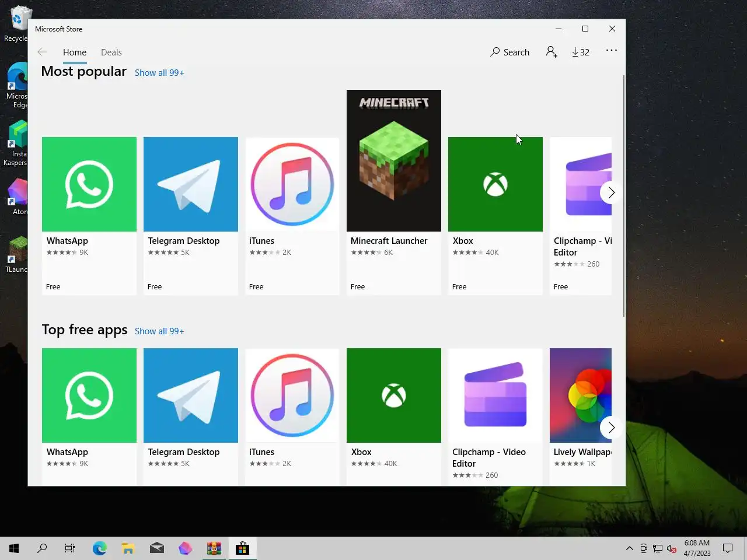Screen dimensions: 747x560
Task: Click Microsoft Store taskbar icon
Action: coord(243,548)
